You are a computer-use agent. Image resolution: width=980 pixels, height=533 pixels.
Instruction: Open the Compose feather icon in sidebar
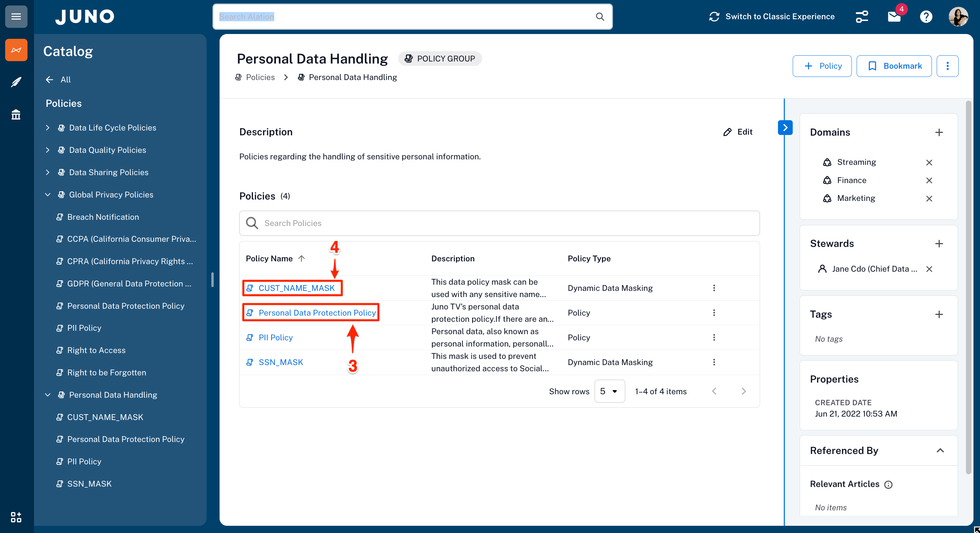coord(16,82)
